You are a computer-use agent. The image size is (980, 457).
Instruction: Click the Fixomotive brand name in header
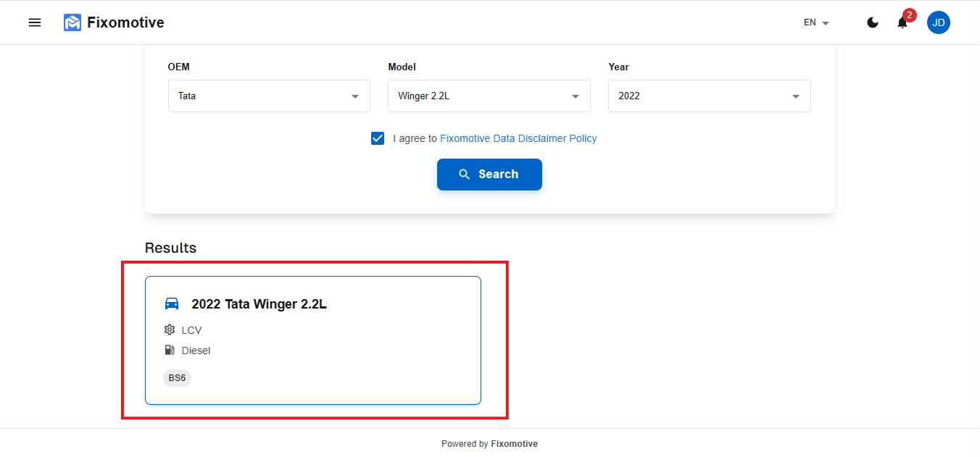(x=125, y=22)
